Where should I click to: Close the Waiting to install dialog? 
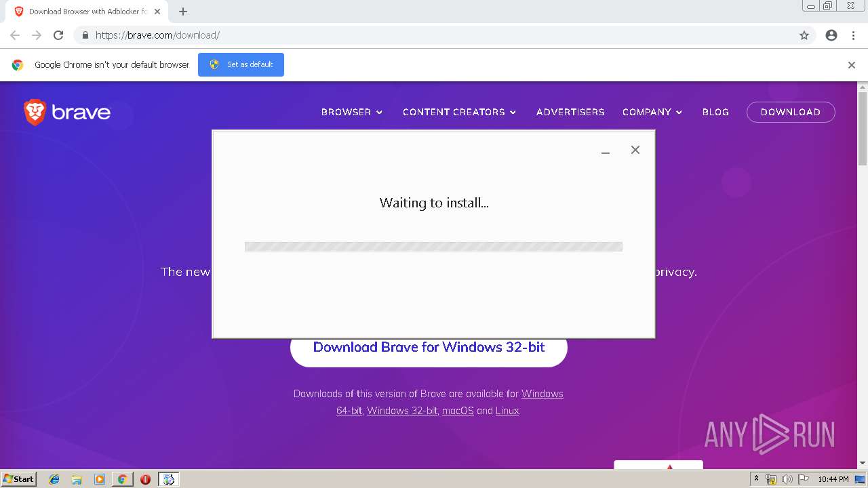[x=635, y=150]
